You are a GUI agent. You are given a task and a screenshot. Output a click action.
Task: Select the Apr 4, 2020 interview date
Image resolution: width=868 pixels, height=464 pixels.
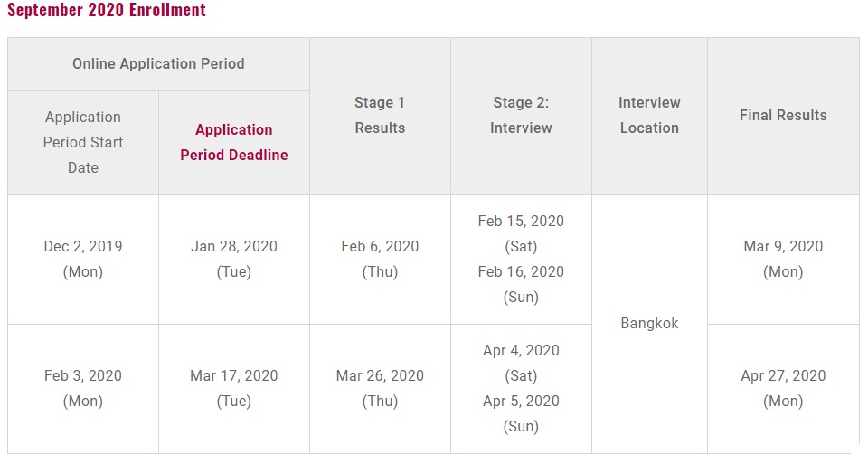point(521,350)
